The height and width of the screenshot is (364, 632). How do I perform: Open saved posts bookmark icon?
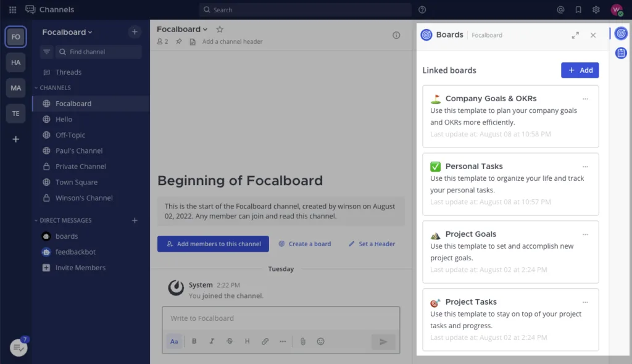point(578,10)
